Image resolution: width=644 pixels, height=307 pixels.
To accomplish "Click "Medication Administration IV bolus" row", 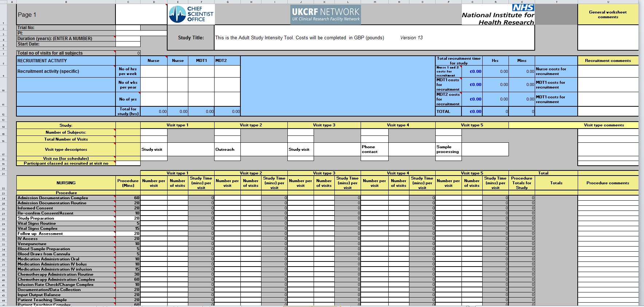I will (66, 264).
